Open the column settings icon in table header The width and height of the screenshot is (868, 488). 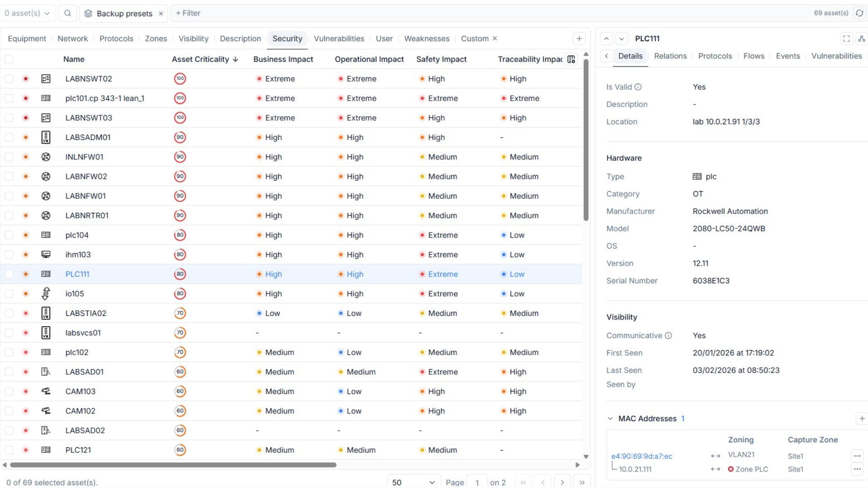click(x=571, y=59)
